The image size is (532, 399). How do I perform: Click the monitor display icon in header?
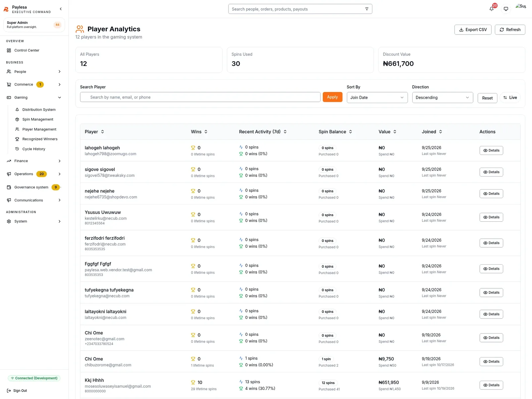pos(506,9)
